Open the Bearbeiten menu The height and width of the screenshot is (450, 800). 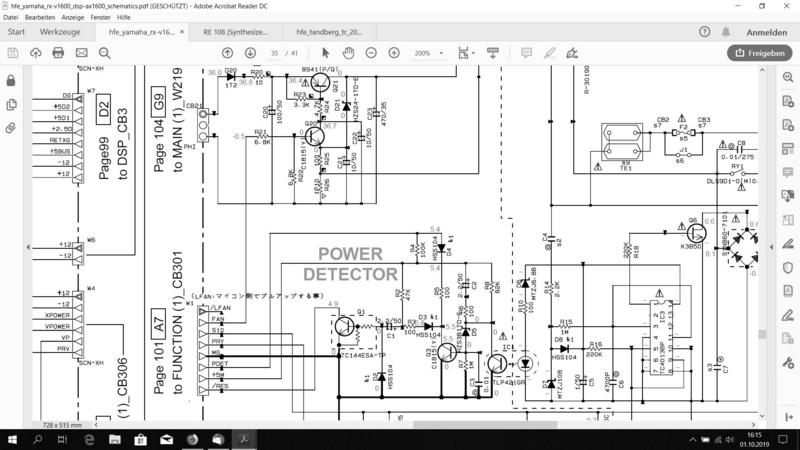click(x=40, y=17)
